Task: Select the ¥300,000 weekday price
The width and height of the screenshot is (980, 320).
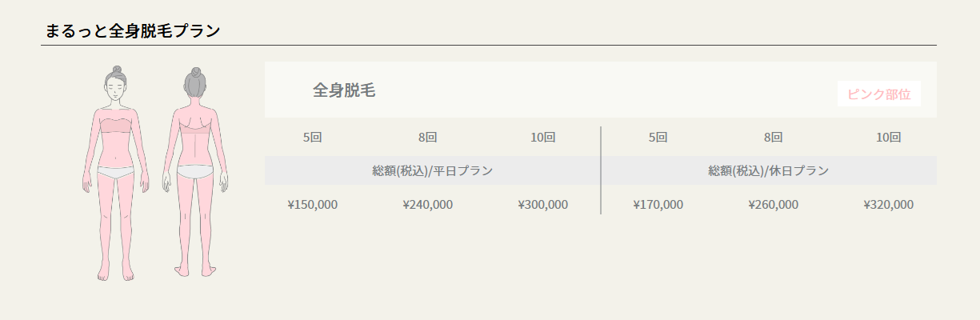Action: pyautogui.click(x=542, y=204)
